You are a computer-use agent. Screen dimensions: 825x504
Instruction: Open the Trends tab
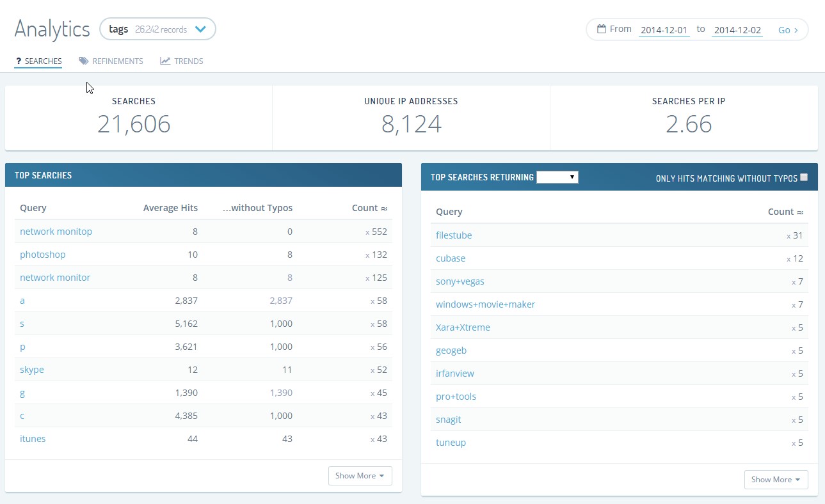[x=188, y=61]
